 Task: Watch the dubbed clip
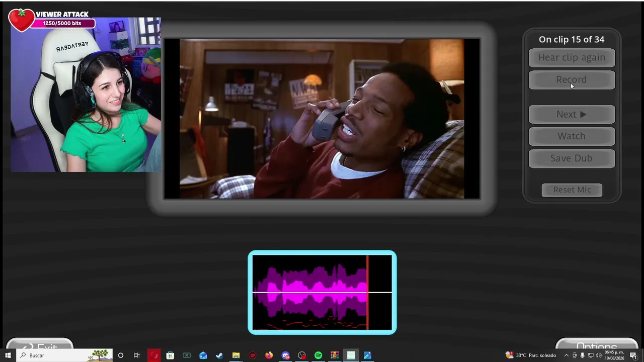pyautogui.click(x=572, y=136)
